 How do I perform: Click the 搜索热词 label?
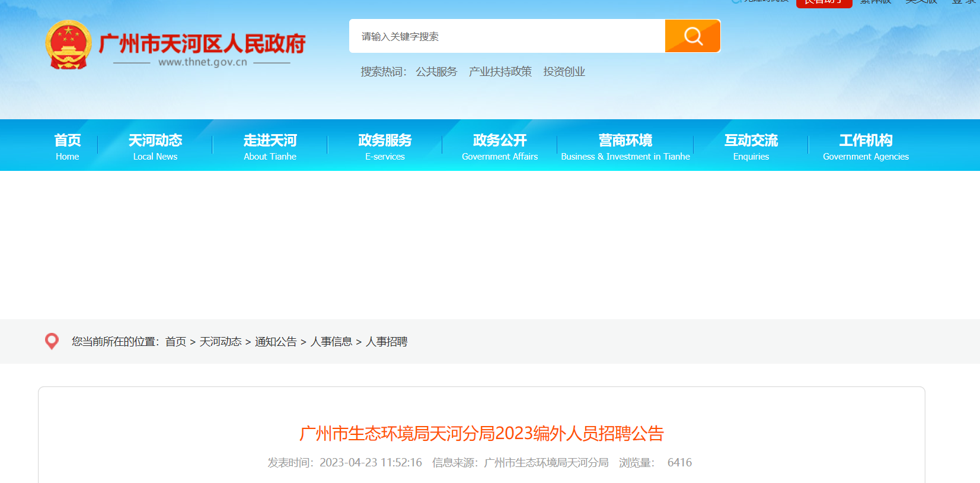click(x=384, y=72)
